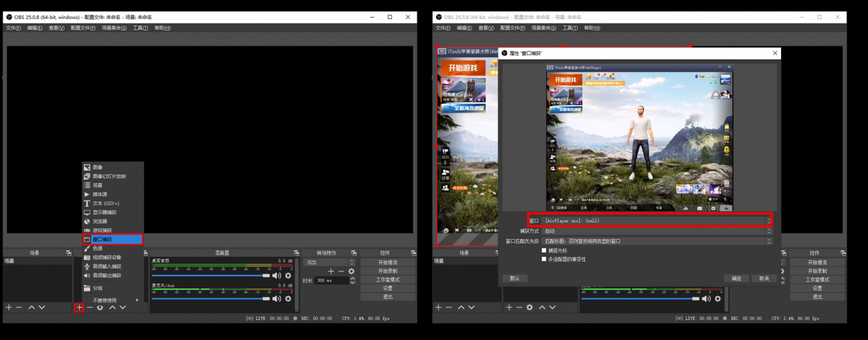Move scene down arrow in left scenes panel

coord(42,307)
